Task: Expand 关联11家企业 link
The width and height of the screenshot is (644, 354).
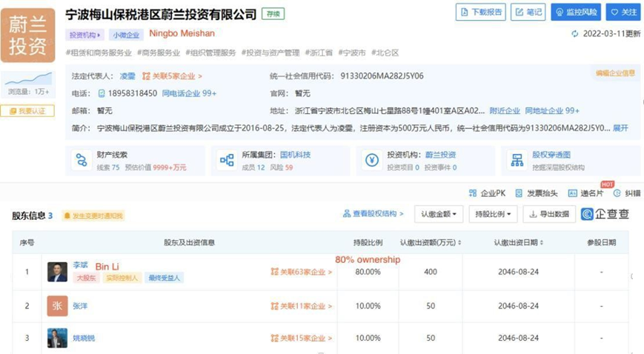Action: click(x=301, y=306)
